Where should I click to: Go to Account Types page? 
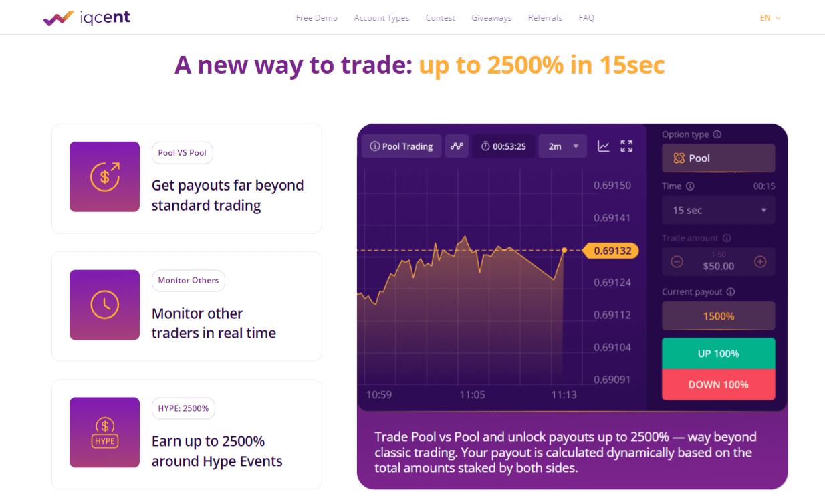click(382, 18)
